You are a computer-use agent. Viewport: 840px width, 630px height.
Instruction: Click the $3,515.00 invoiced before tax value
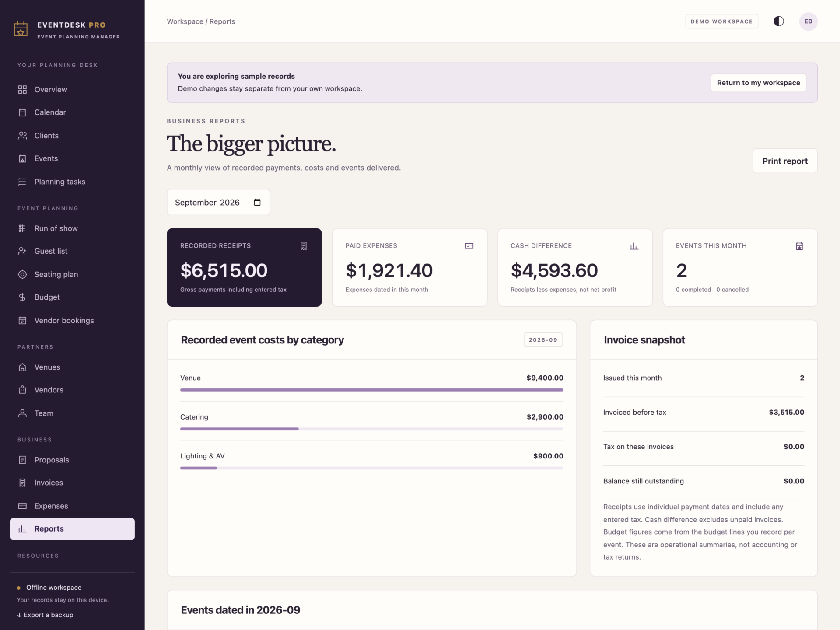pyautogui.click(x=786, y=412)
